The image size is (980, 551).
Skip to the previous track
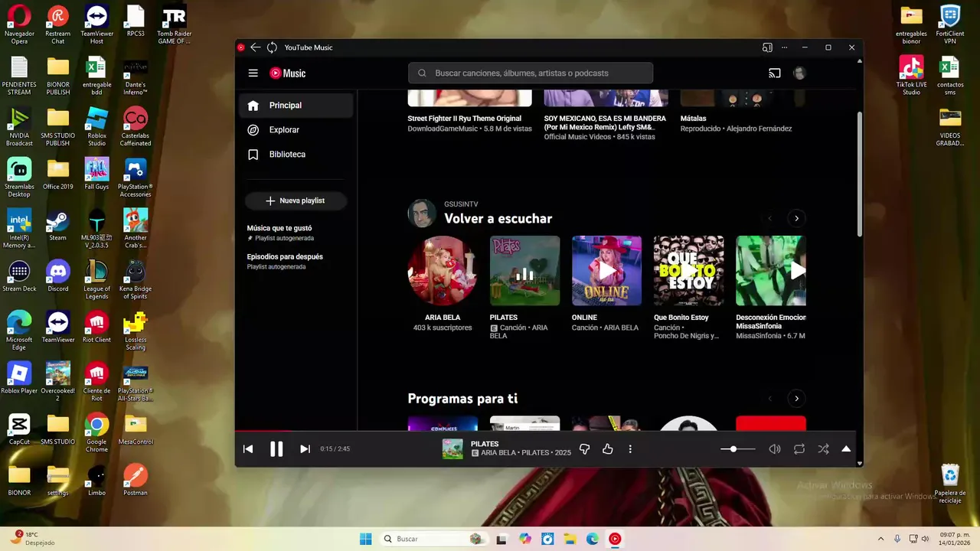tap(248, 449)
